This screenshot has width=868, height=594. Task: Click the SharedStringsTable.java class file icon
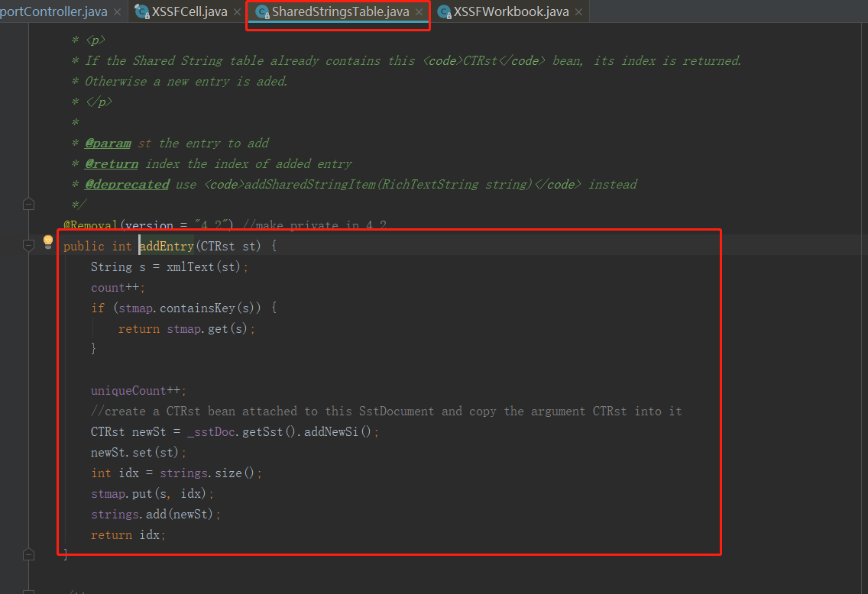tap(262, 11)
